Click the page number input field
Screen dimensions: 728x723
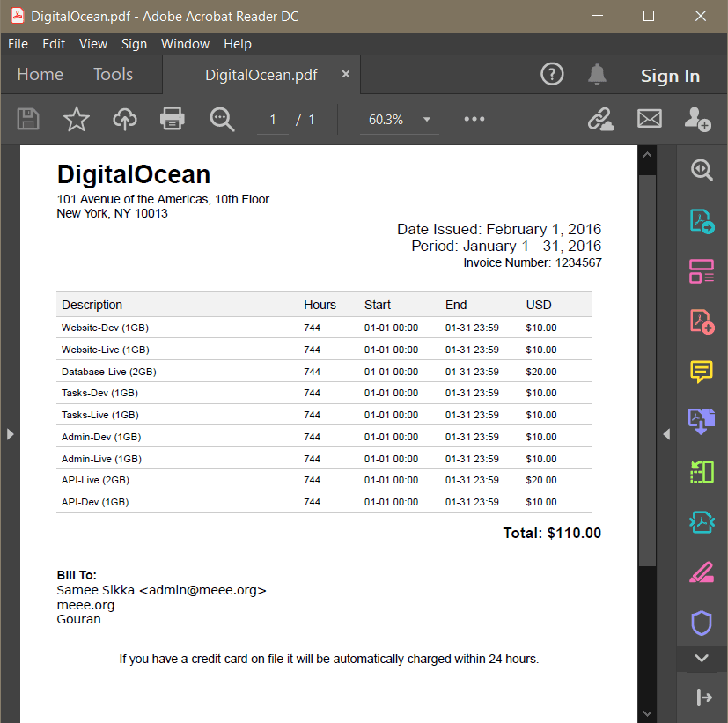pos(273,120)
